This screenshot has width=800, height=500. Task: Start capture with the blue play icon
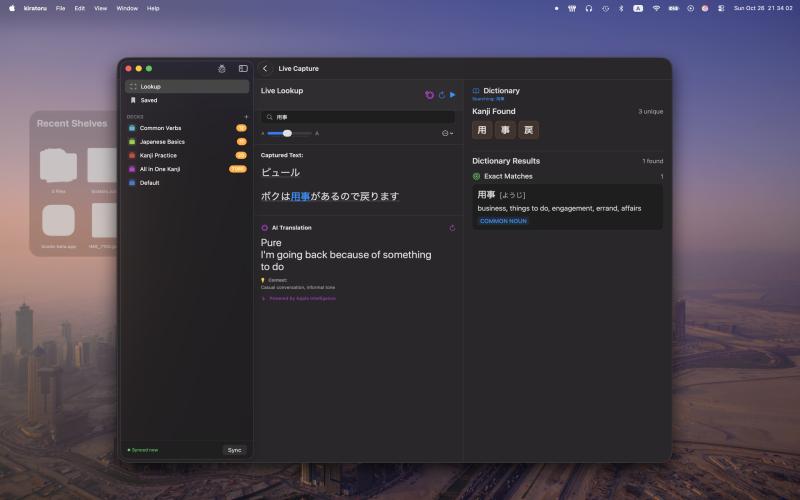[x=452, y=95]
